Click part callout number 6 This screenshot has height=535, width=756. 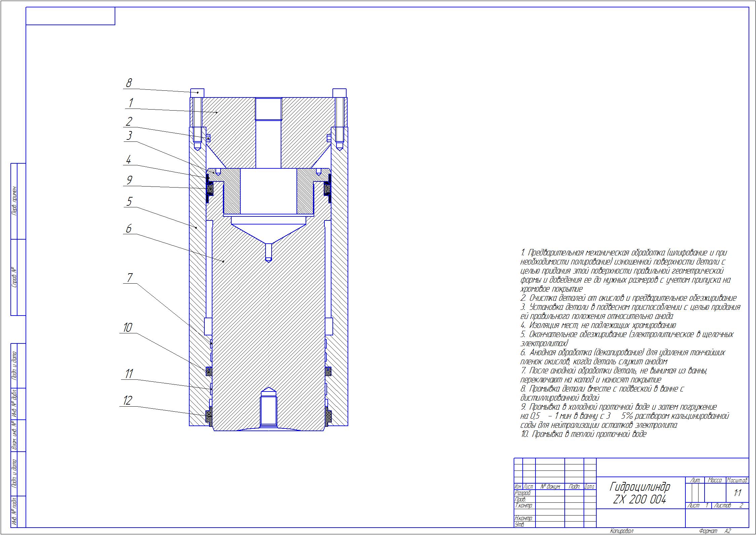point(128,229)
